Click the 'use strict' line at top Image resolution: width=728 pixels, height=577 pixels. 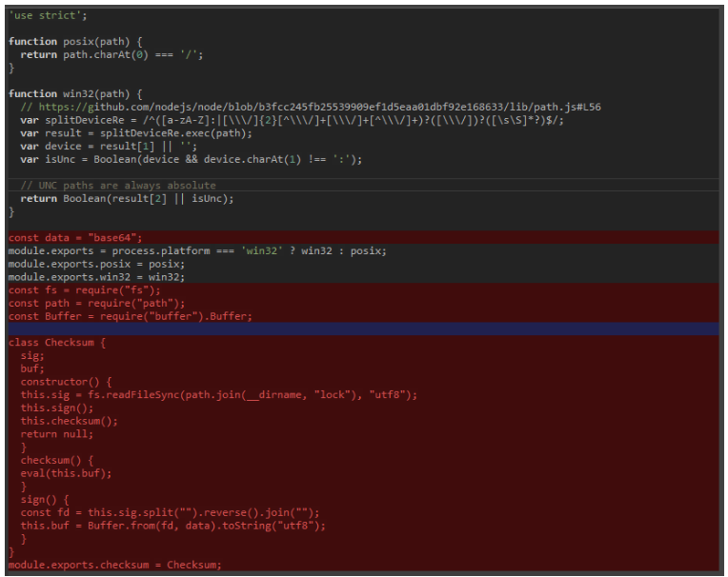coord(47,16)
